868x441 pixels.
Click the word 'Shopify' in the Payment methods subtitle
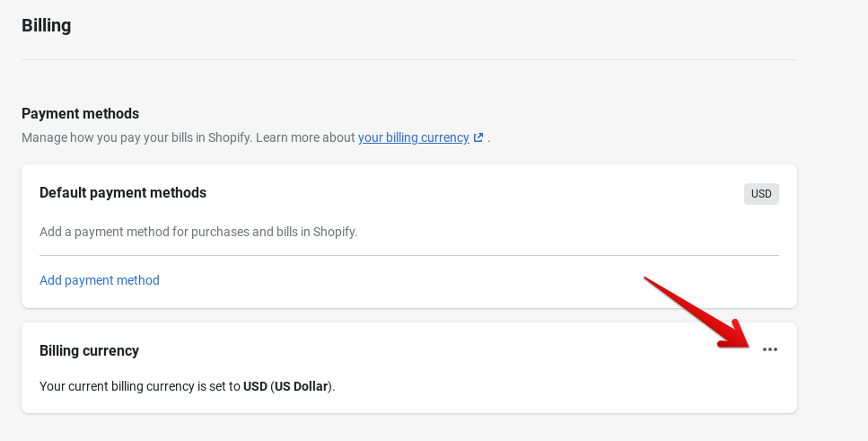[230, 138]
